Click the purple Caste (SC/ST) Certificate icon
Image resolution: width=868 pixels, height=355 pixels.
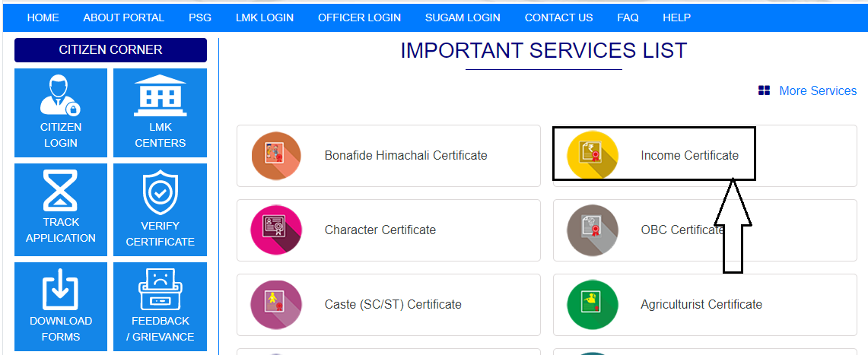276,305
